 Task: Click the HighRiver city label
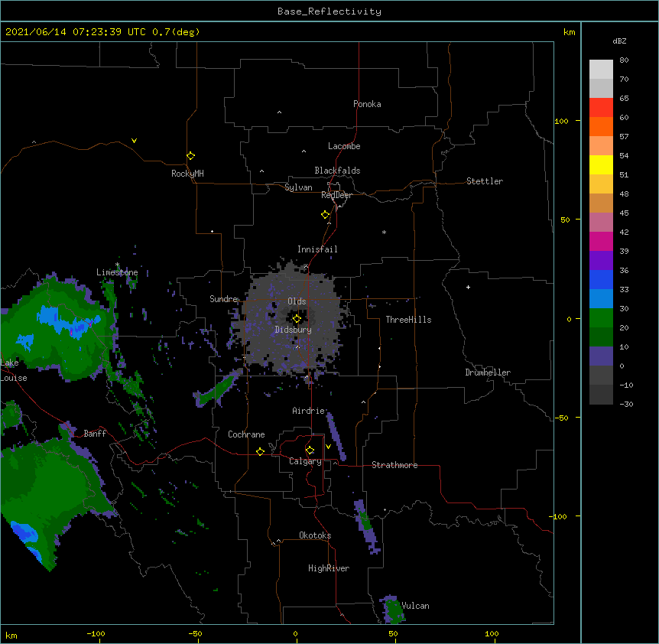click(x=329, y=568)
